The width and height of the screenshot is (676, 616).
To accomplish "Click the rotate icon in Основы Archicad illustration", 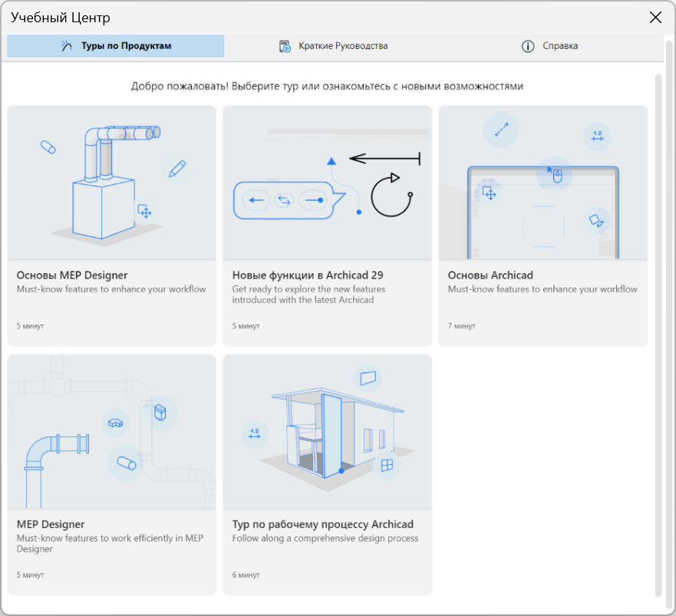I will 595,220.
